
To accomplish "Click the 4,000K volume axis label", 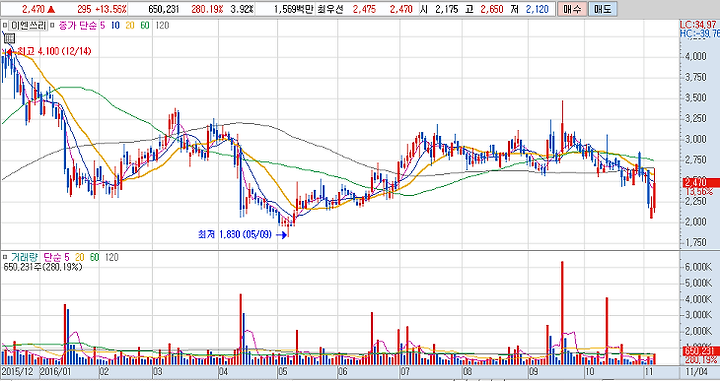I will 699,299.
